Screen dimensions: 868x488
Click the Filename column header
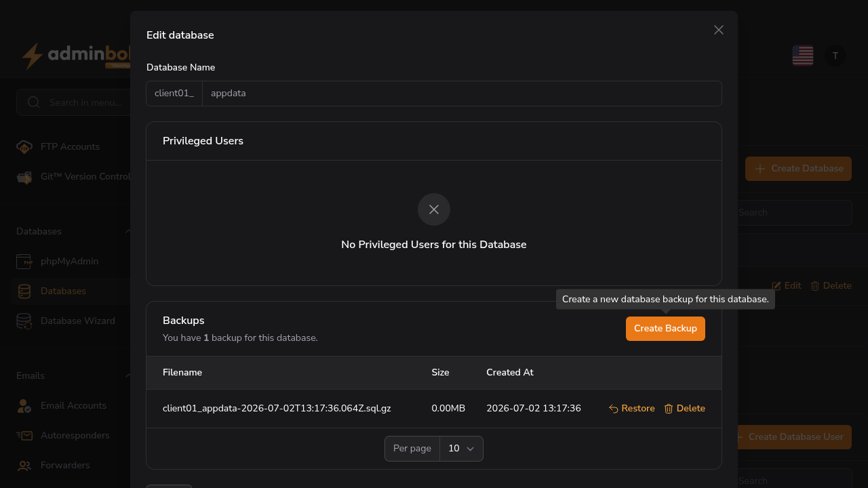pos(182,373)
